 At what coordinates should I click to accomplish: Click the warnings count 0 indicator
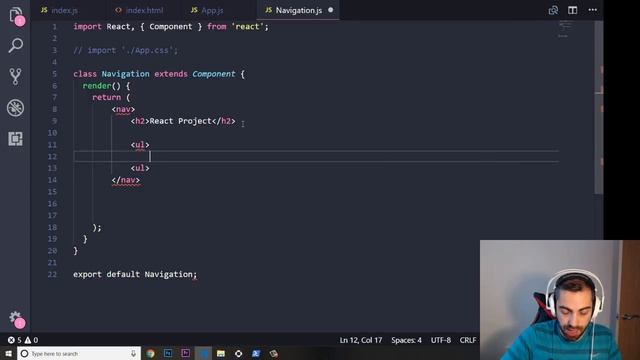[31, 340]
